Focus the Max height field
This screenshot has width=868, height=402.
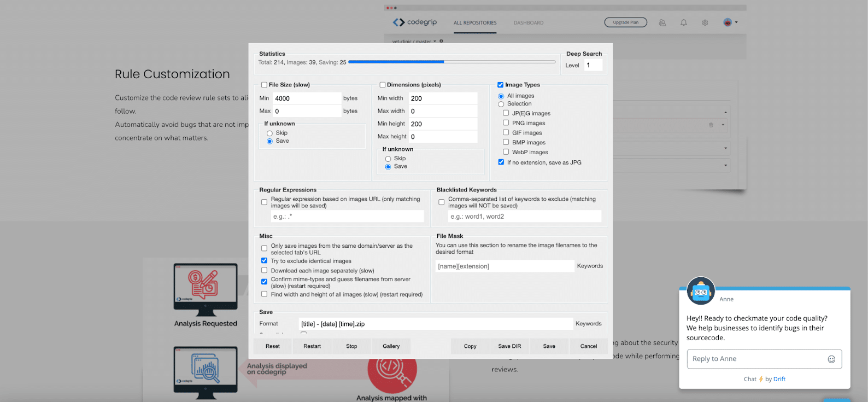[443, 137]
